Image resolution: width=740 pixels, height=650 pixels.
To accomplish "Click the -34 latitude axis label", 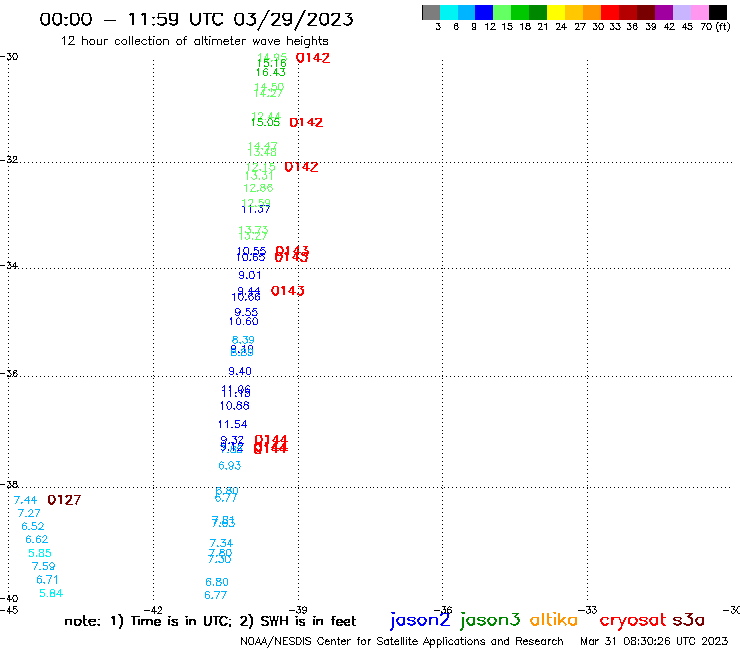I will (9, 265).
